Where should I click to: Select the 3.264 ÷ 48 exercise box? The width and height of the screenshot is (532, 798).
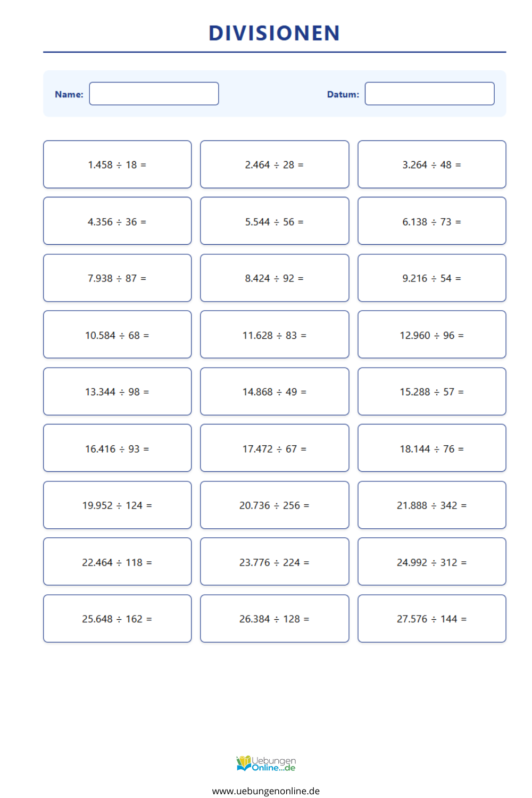(432, 164)
